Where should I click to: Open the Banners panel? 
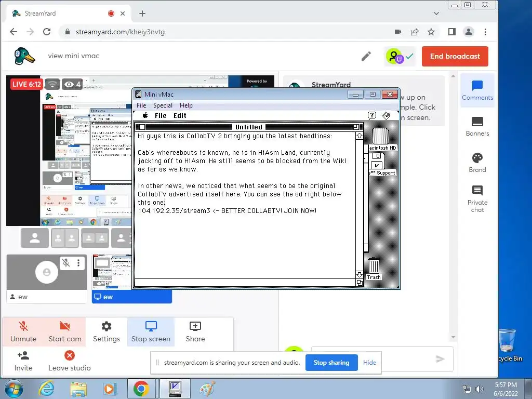[477, 127]
